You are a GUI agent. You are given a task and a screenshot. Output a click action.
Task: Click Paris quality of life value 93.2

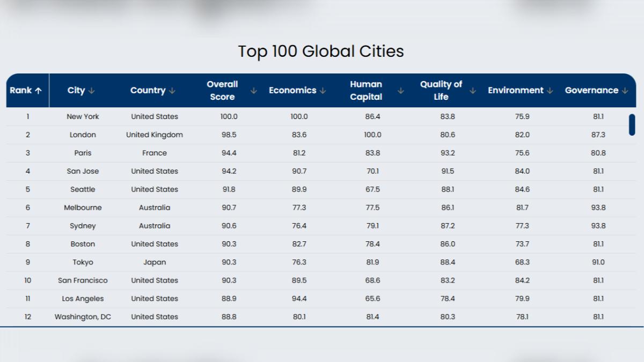[x=448, y=153]
